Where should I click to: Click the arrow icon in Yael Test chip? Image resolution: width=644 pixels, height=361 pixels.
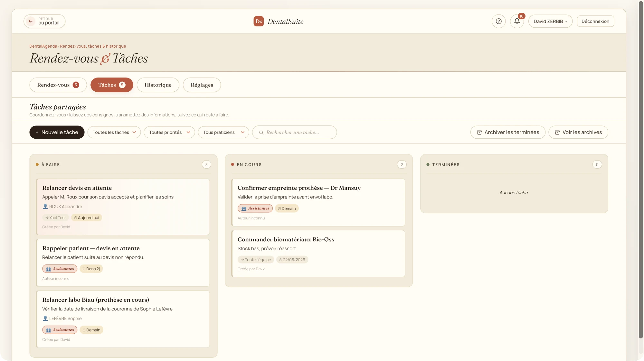pyautogui.click(x=47, y=218)
